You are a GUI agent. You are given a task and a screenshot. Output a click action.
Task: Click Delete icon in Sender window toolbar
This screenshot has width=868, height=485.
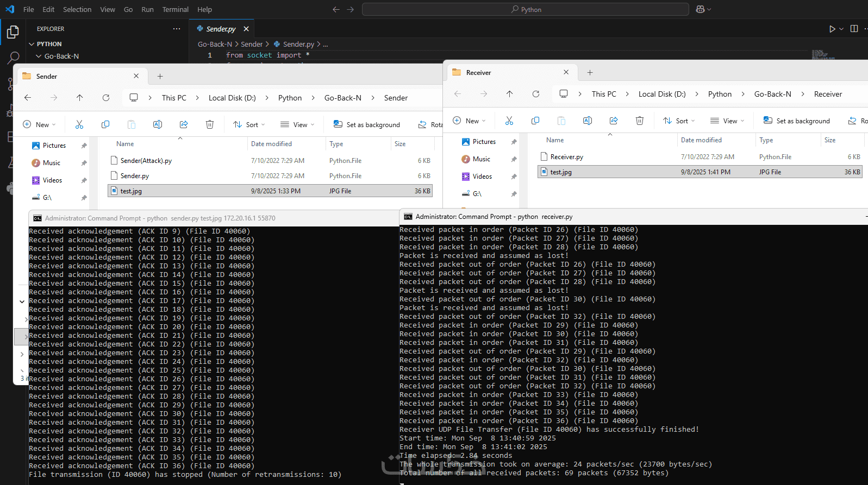(210, 124)
